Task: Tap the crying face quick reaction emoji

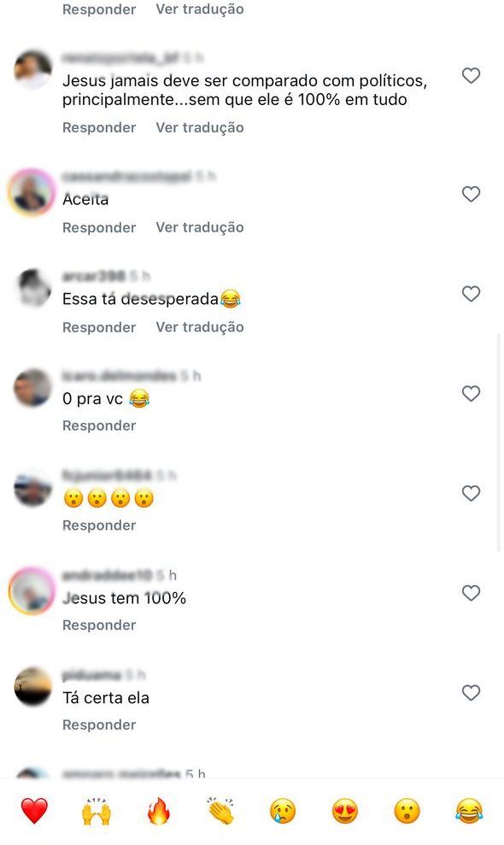Action: click(x=283, y=811)
